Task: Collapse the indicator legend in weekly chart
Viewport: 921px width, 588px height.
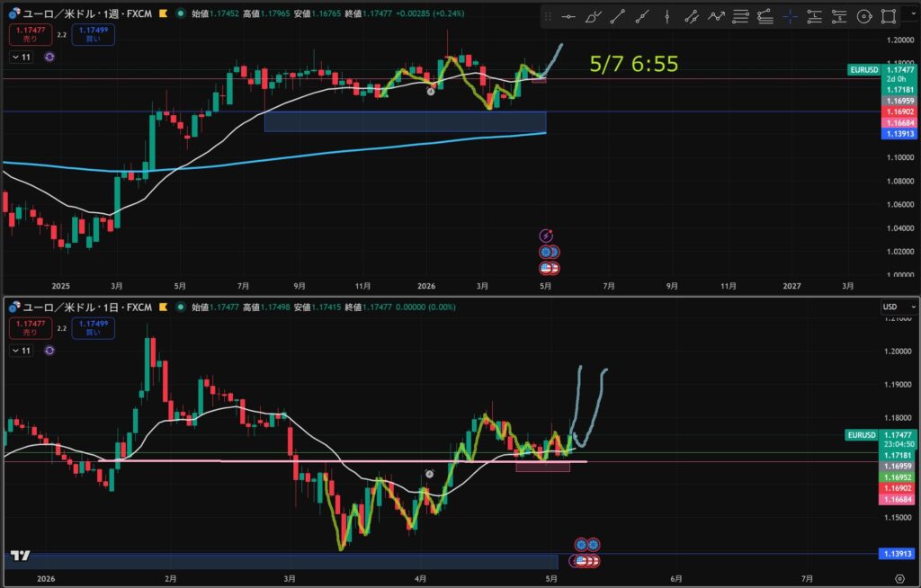Action: (21, 57)
